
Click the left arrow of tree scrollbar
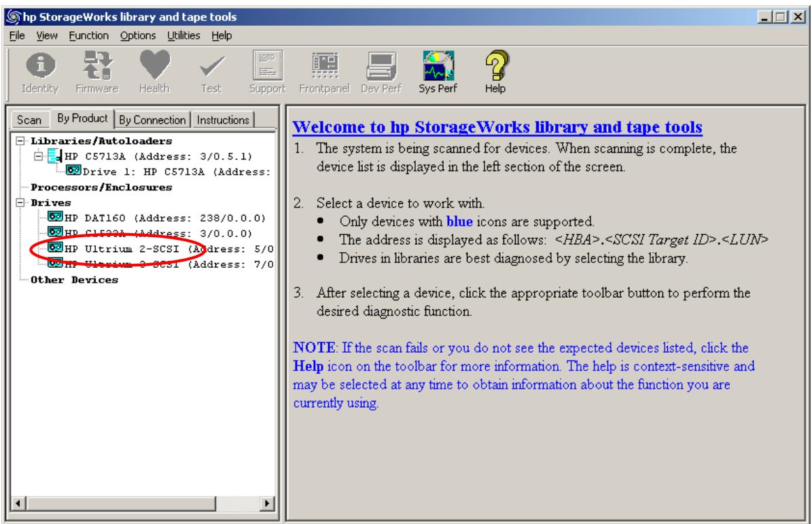click(18, 503)
